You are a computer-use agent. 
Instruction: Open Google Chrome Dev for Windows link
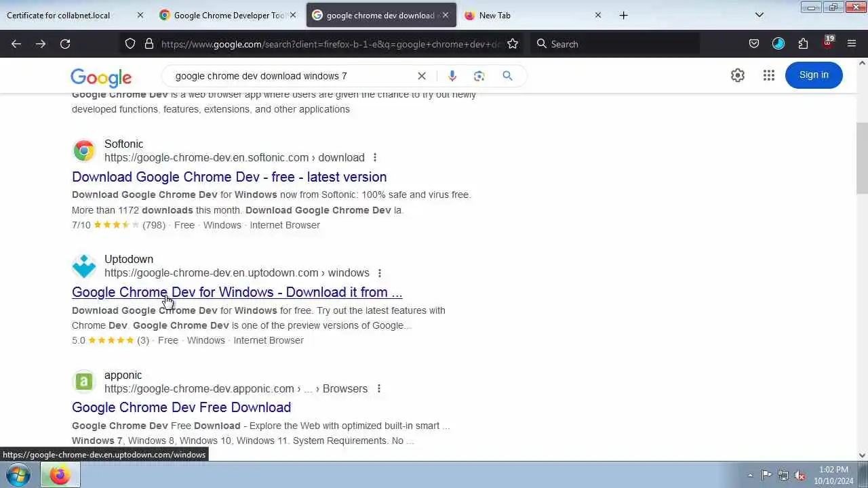tap(237, 292)
